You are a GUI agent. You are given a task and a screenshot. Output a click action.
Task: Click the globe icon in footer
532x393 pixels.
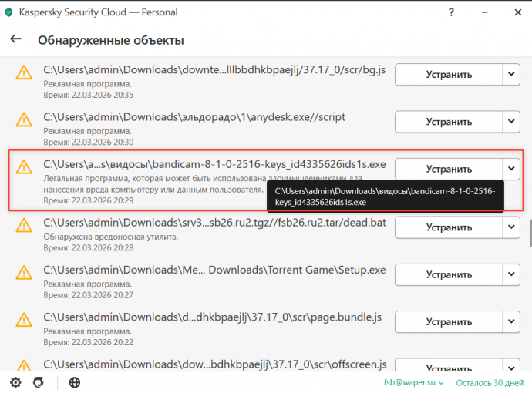(x=75, y=382)
